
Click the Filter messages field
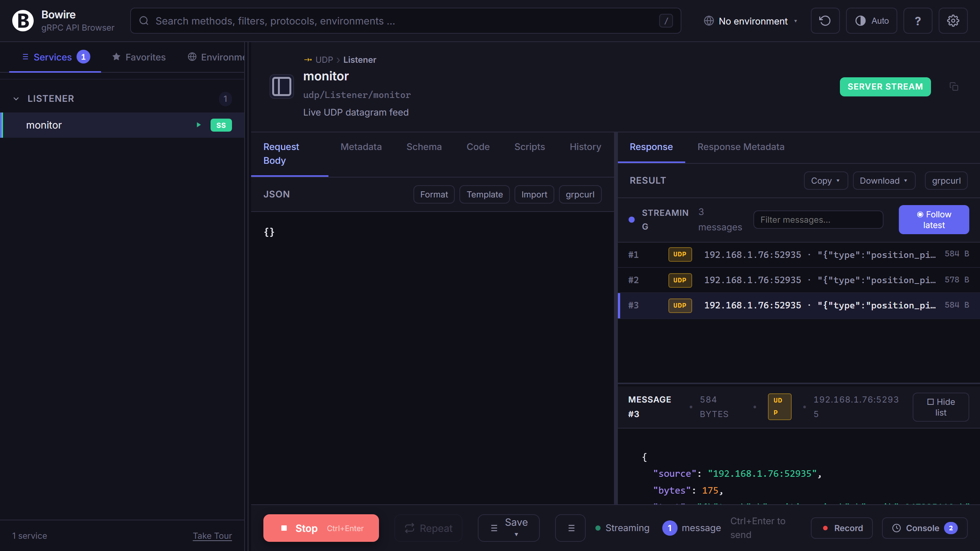[x=818, y=220]
